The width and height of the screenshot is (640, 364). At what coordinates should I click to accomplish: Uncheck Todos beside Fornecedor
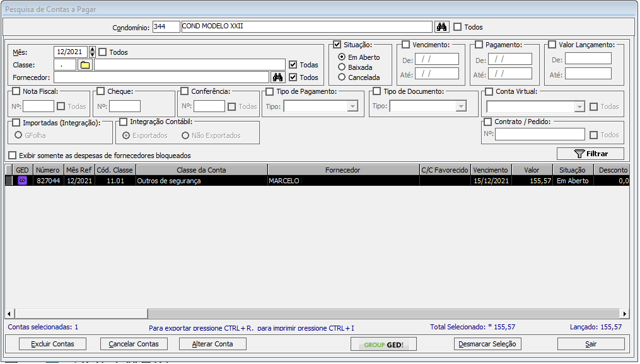click(293, 77)
